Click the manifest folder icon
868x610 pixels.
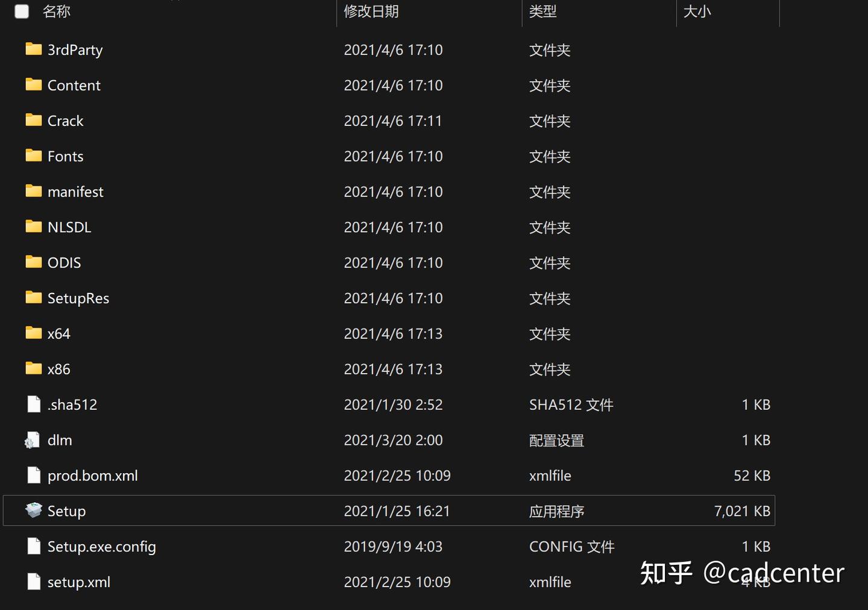[x=34, y=191]
